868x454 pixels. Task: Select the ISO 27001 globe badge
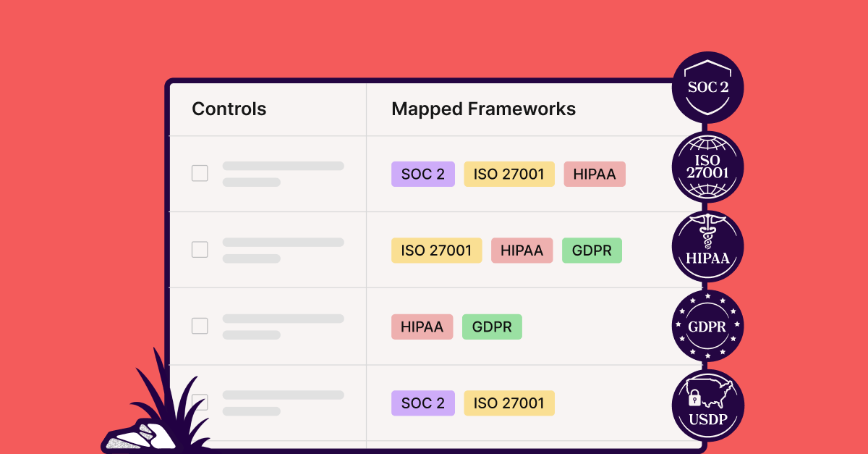coord(707,167)
